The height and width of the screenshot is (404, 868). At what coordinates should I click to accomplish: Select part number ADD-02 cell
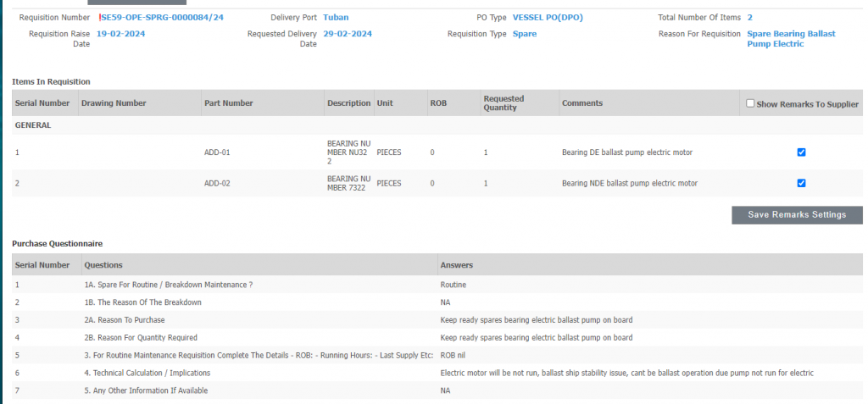pyautogui.click(x=217, y=183)
